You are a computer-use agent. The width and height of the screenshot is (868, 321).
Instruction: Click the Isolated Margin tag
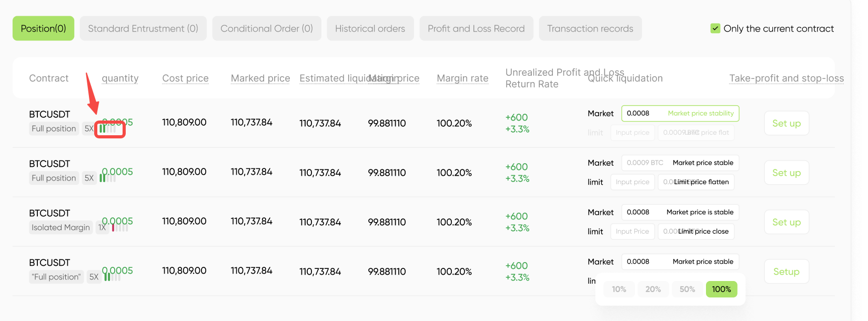60,227
